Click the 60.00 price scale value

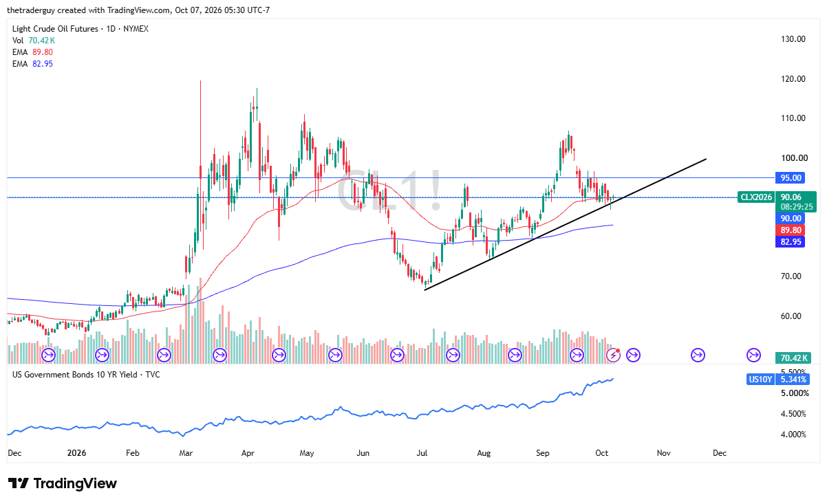(x=791, y=316)
